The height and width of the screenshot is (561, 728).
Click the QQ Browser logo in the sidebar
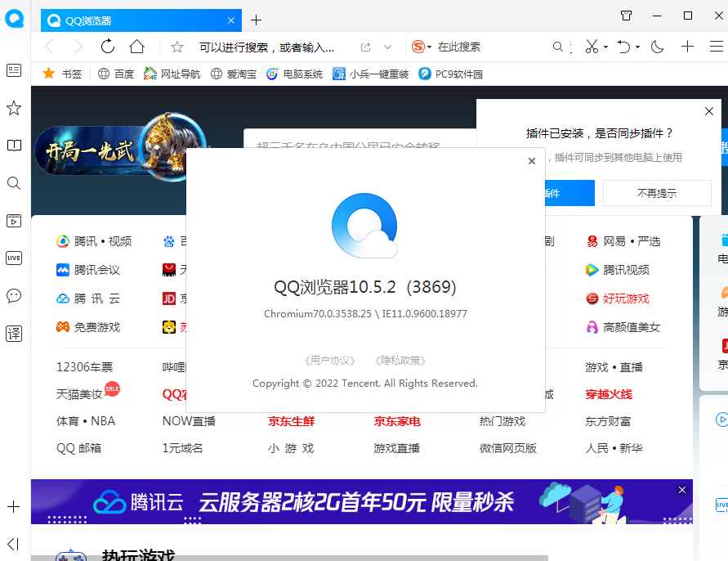(x=15, y=19)
